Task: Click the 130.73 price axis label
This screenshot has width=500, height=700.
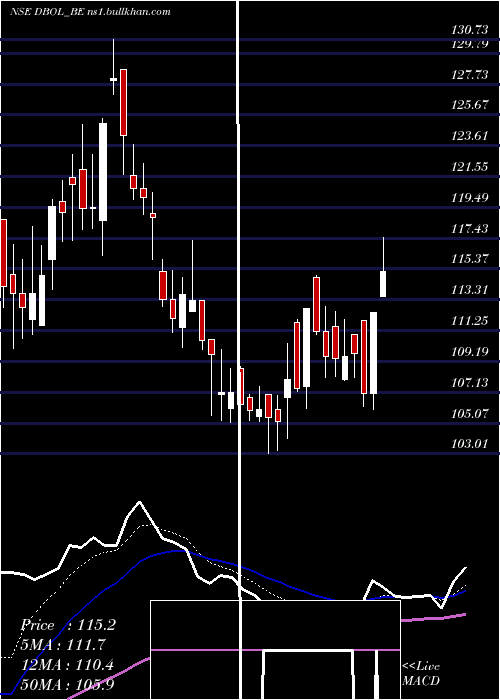Action: pos(470,30)
